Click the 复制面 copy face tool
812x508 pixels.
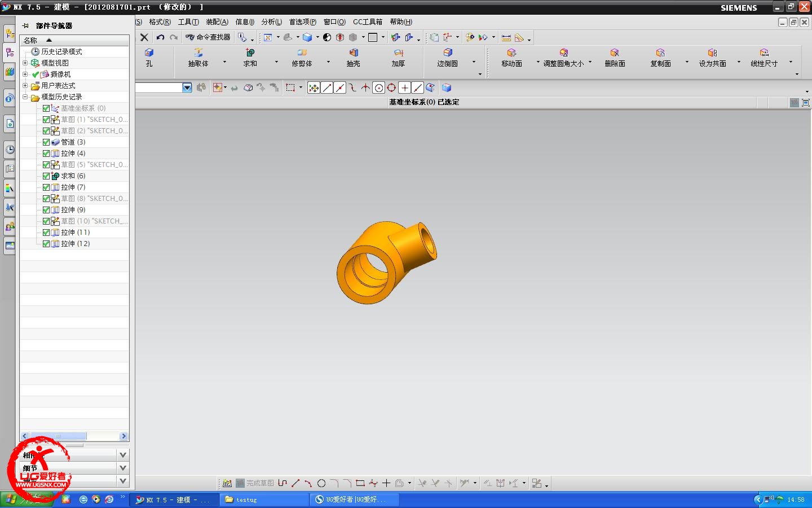click(660, 58)
